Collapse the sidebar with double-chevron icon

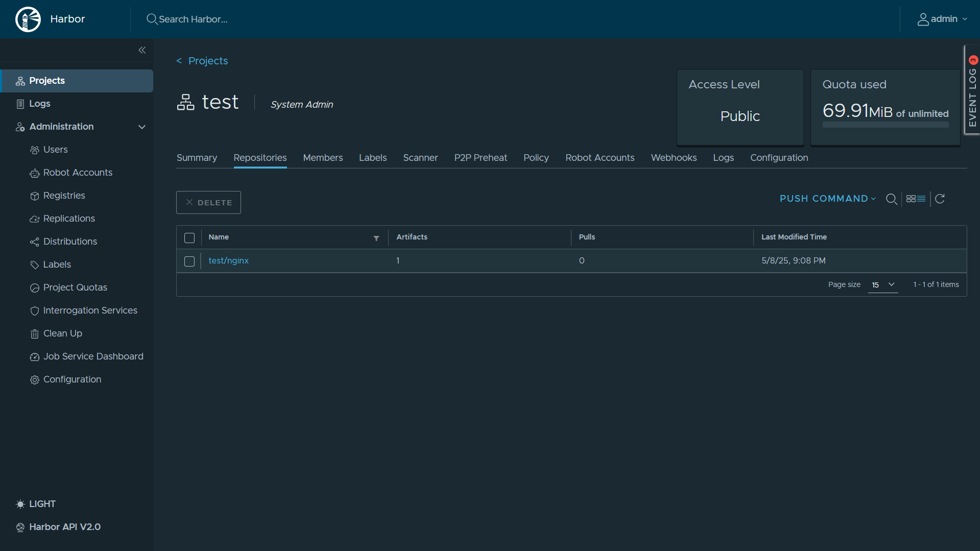point(142,50)
